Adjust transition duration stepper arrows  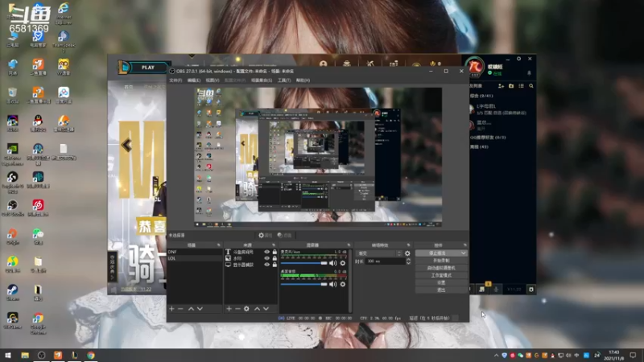[x=408, y=261]
